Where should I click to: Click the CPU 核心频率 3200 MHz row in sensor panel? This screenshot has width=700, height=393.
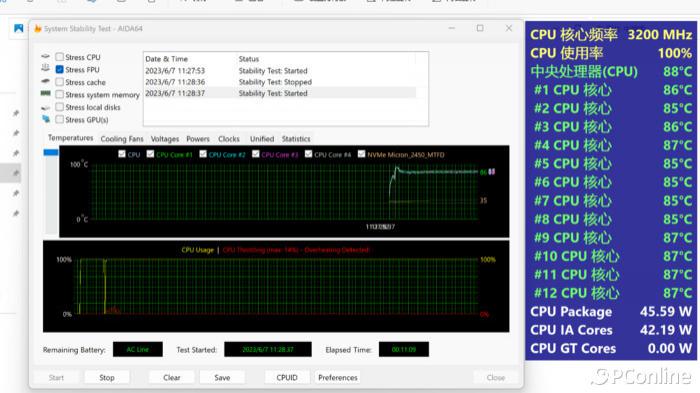coord(611,34)
